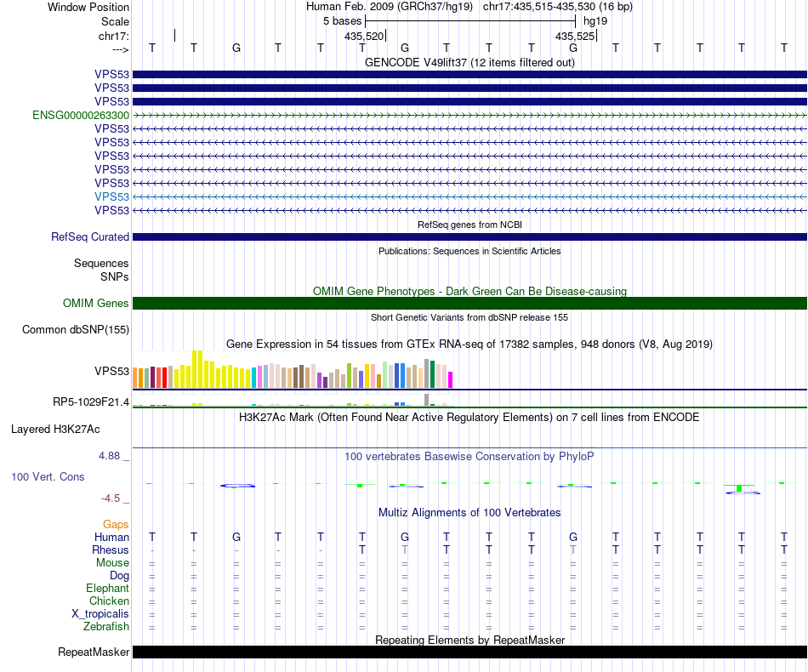Image resolution: width=808 pixels, height=672 pixels.
Task: Select the light-blue VPS53 intron arrow line
Action: coord(469,196)
